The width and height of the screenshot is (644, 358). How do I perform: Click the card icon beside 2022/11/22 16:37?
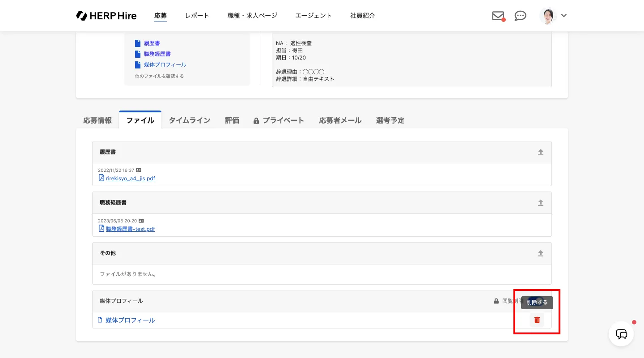139,170
